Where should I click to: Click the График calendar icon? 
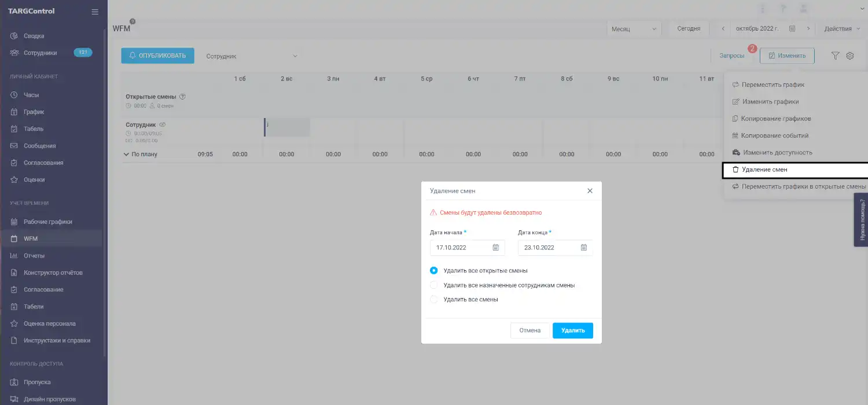pos(14,112)
